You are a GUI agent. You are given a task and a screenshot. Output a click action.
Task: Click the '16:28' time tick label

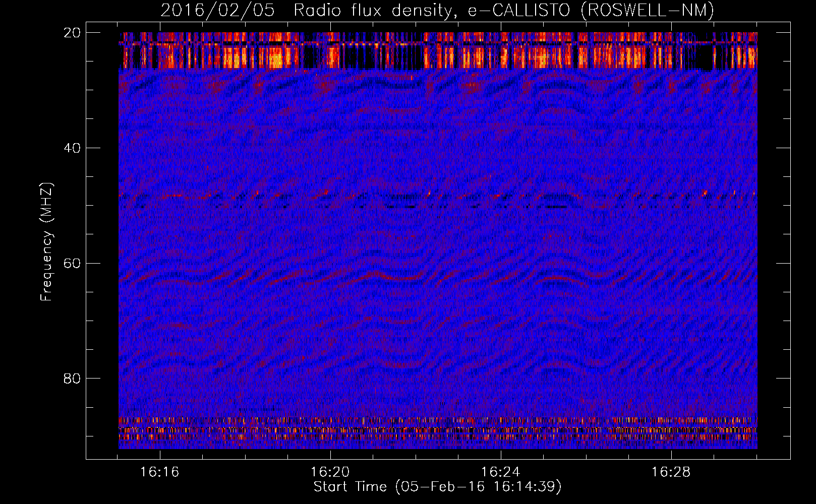671,472
